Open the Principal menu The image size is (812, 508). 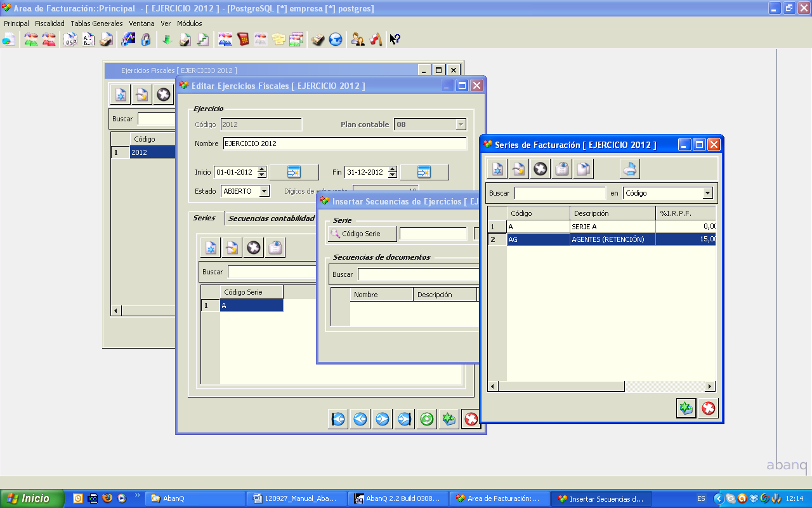[x=16, y=23]
